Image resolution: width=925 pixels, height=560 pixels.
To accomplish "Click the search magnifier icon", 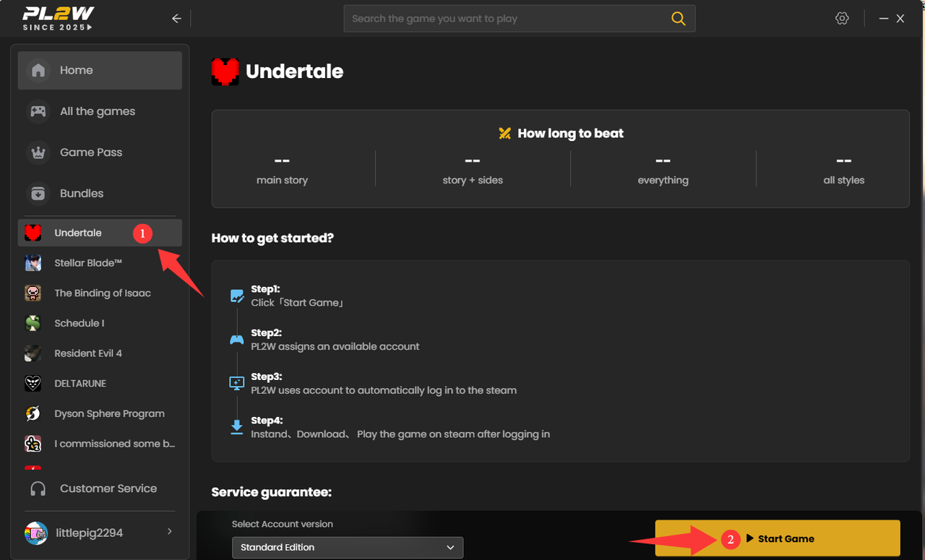I will coord(678,19).
